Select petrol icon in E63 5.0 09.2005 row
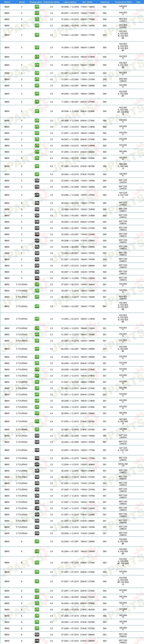 [37, 622]
